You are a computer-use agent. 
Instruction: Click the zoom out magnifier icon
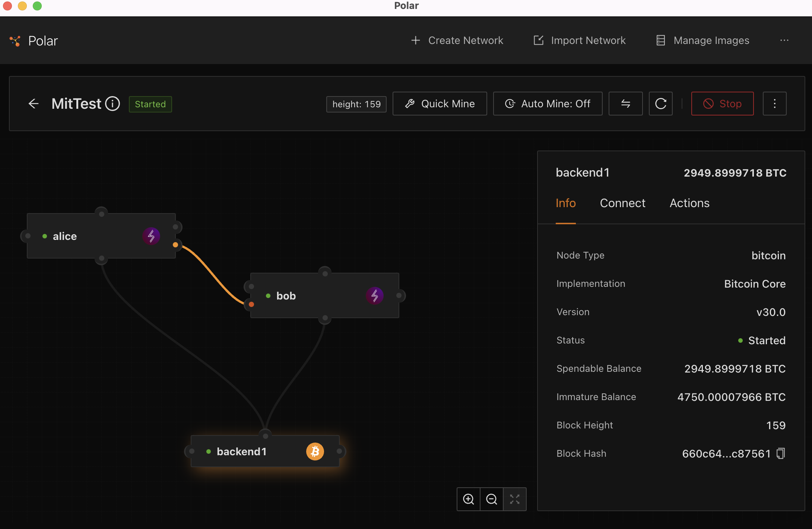pos(491,499)
